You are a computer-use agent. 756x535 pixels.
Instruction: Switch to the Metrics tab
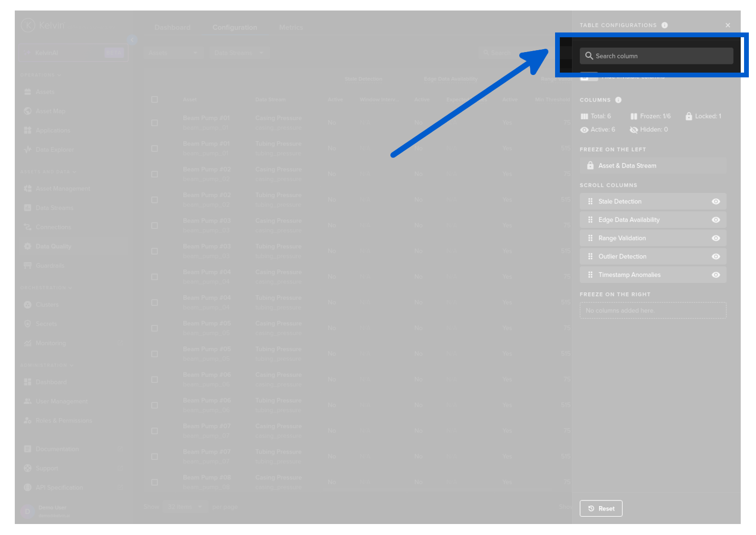[291, 28]
